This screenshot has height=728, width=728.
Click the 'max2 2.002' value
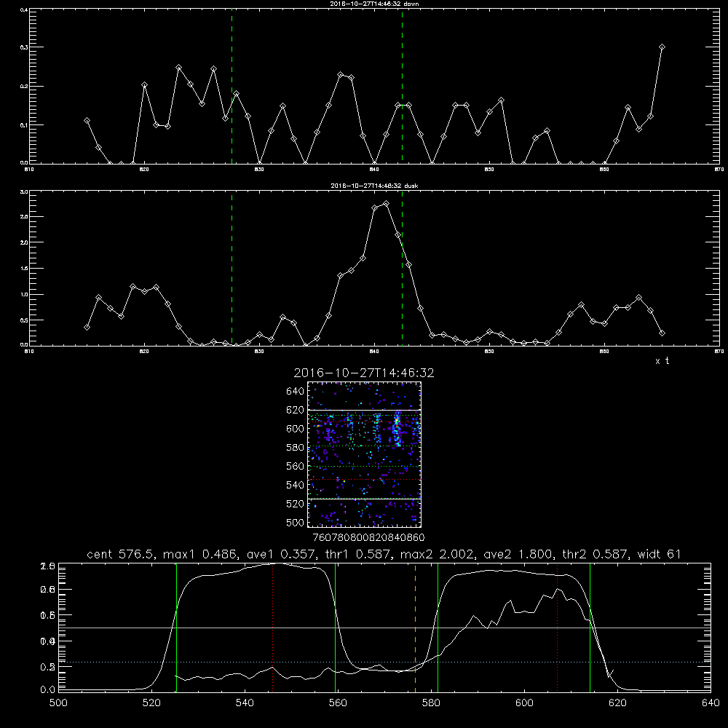[x=437, y=554]
